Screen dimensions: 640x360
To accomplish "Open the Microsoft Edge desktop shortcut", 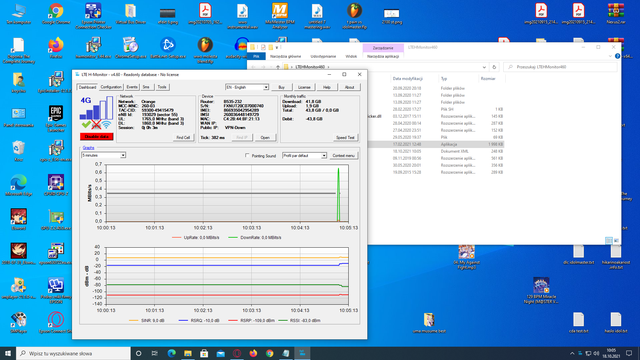I will tap(18, 185).
